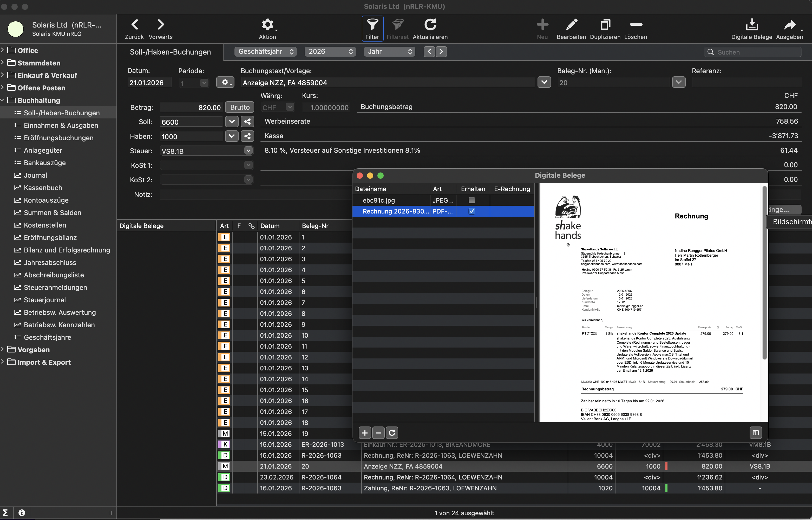Uncheck Erhalten for the Rechnung 2026-830 PDF
Screen dimensions: 812x520
tap(472, 211)
